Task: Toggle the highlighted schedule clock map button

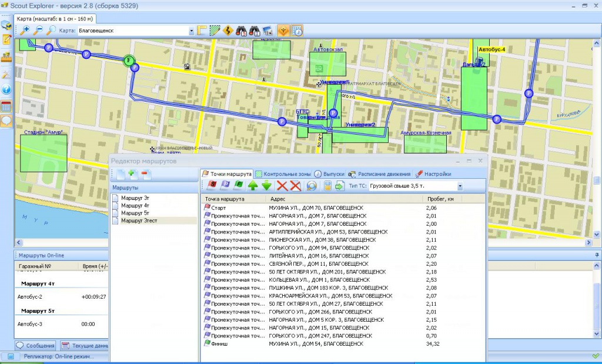Action: [x=297, y=31]
